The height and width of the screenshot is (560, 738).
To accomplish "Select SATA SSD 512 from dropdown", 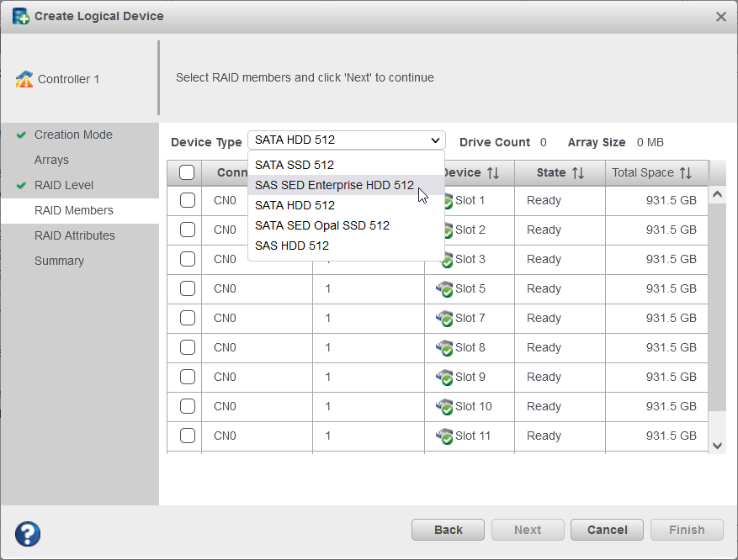I will 296,165.
